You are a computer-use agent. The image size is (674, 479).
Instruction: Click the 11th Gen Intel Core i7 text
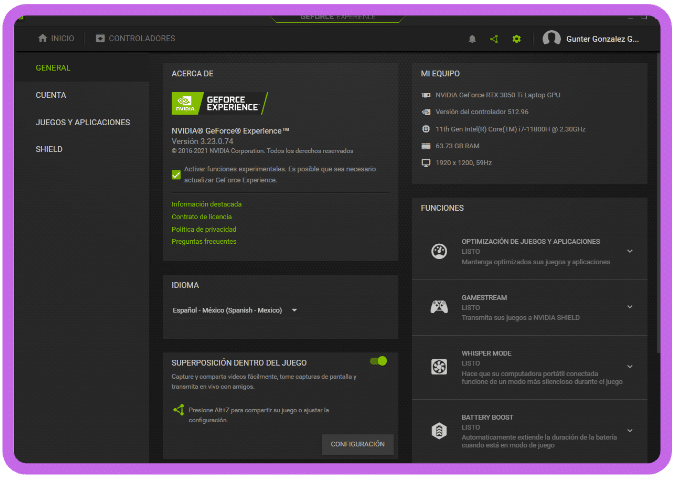click(x=510, y=129)
